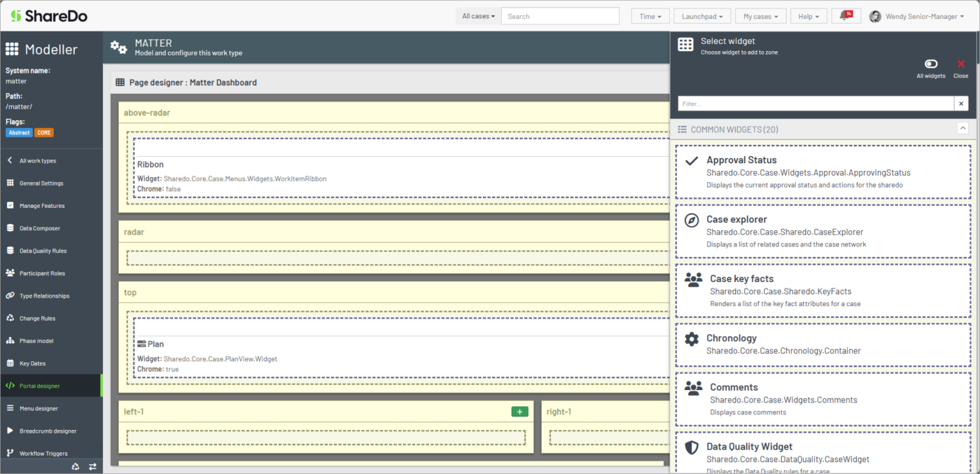Select Phase model in the sidebar
The image size is (980, 474).
[x=42, y=340]
